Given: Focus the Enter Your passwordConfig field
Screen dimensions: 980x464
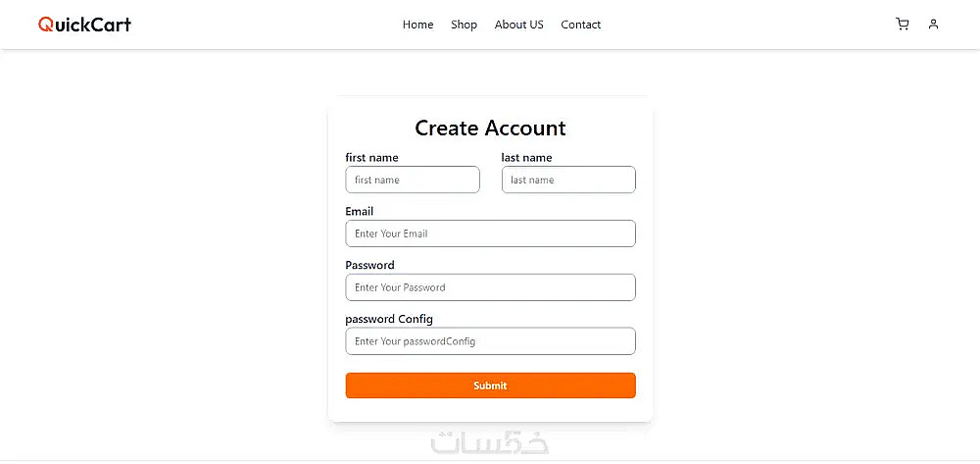Looking at the screenshot, I should point(490,341).
